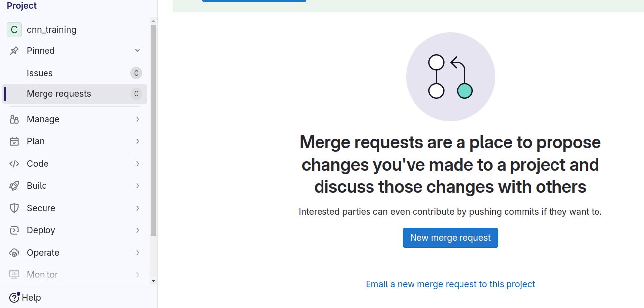Click the cnn_training project avatar
The height and width of the screenshot is (308, 644).
[14, 30]
